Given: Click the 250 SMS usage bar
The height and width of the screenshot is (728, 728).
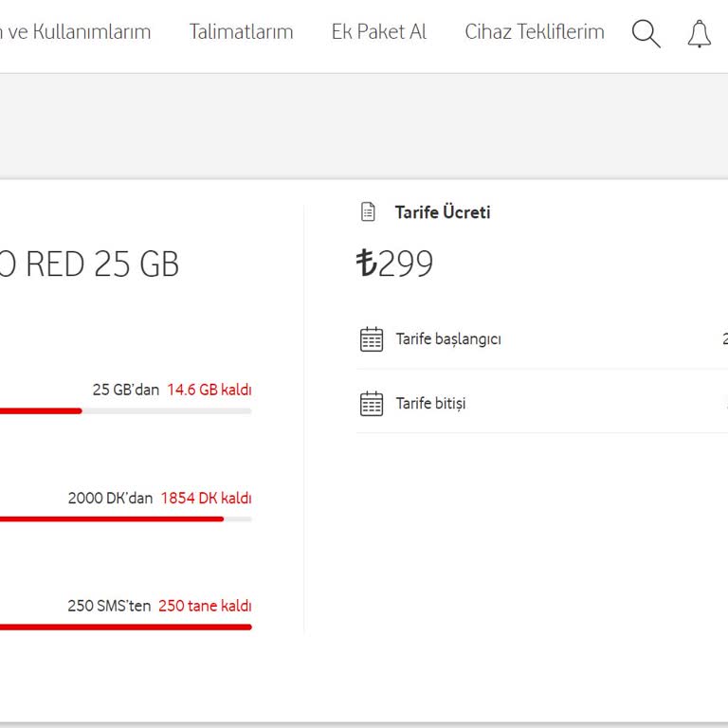Looking at the screenshot, I should pos(126,628).
